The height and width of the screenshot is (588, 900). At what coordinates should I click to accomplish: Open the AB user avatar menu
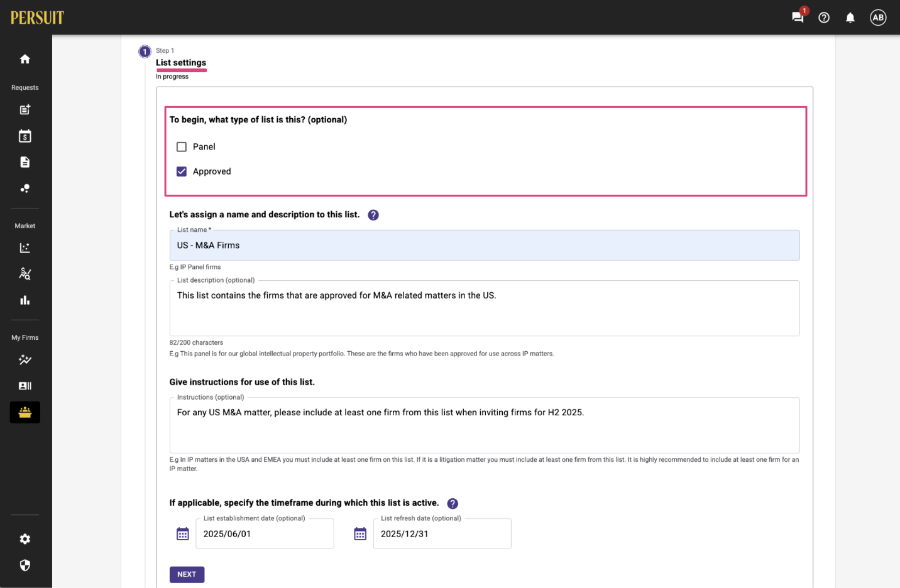(878, 18)
